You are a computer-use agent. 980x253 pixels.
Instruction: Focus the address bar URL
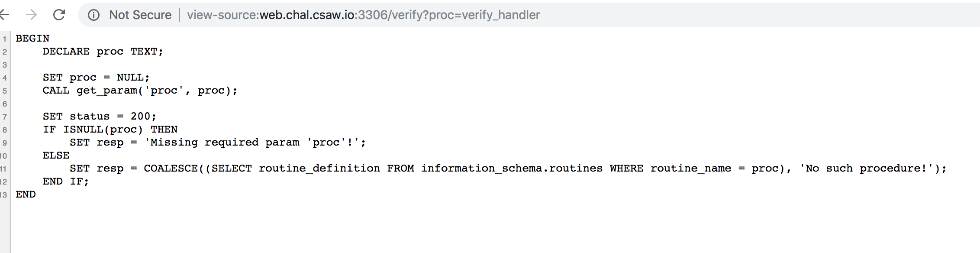[x=364, y=15]
